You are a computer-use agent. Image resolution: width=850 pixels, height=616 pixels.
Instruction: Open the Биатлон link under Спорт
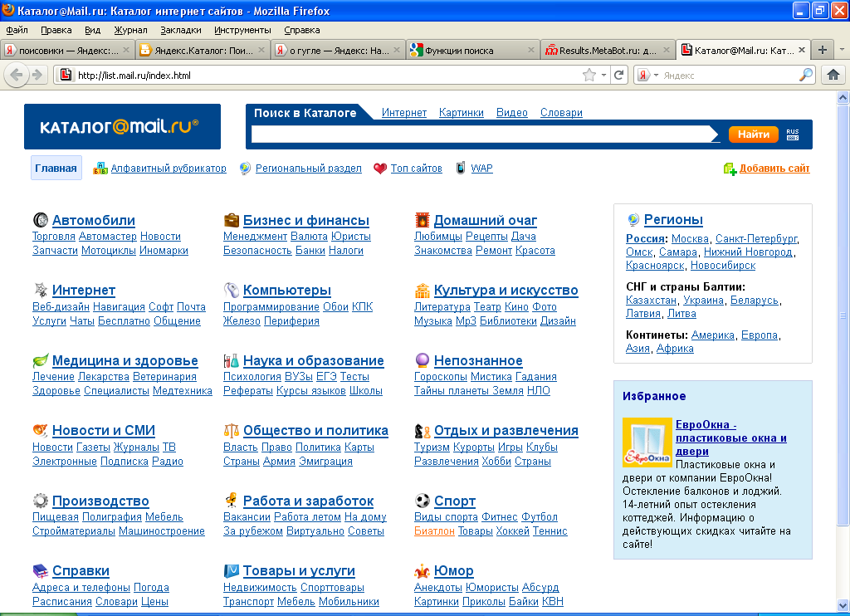click(434, 530)
